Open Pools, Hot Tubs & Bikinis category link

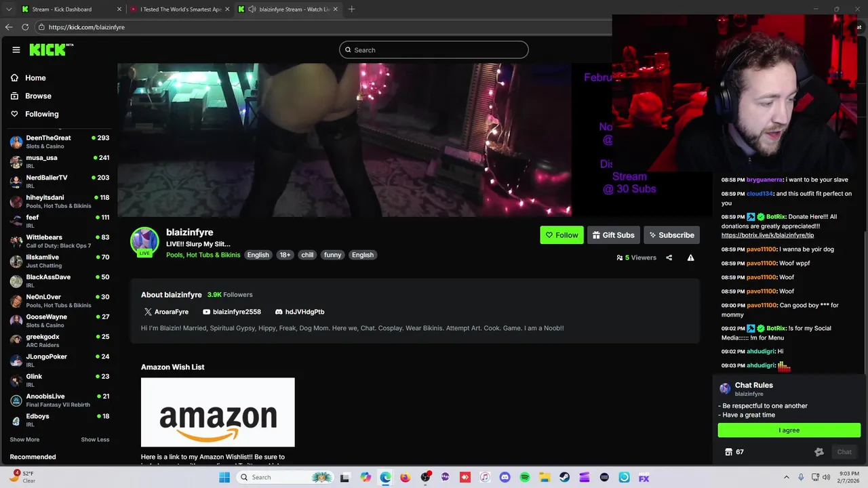203,255
